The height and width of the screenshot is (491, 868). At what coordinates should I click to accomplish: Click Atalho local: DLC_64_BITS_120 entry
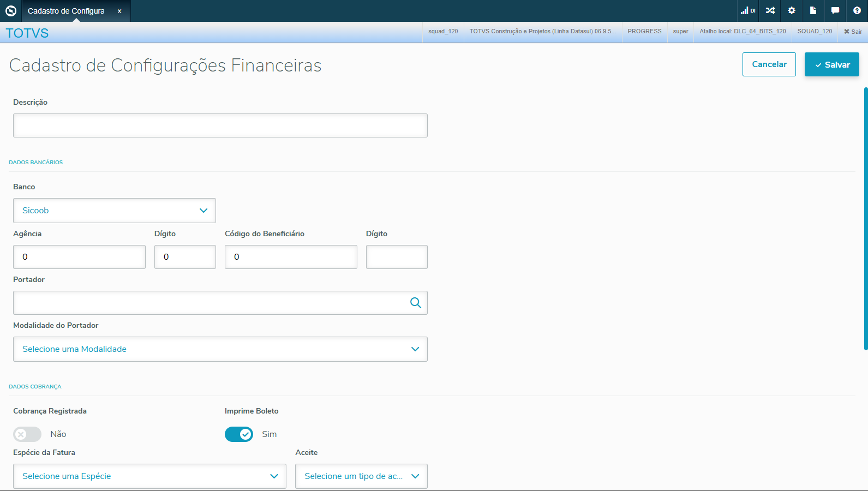click(x=743, y=32)
